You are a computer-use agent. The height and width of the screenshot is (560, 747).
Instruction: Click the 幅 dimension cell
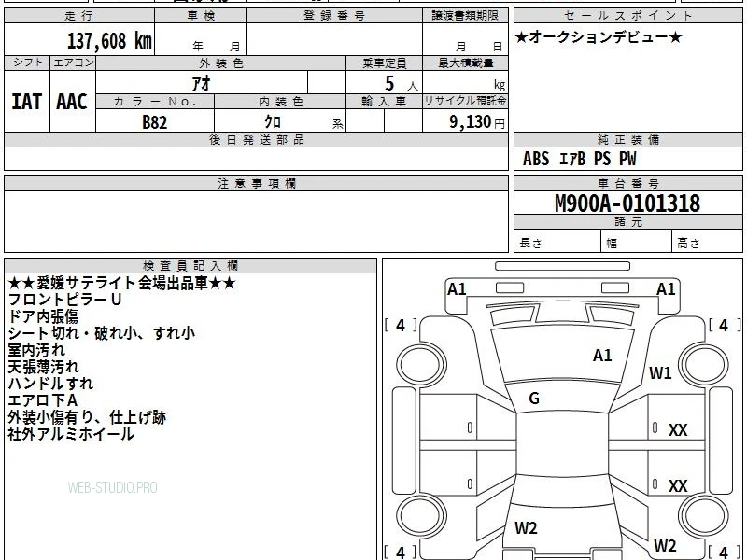pyautogui.click(x=637, y=241)
